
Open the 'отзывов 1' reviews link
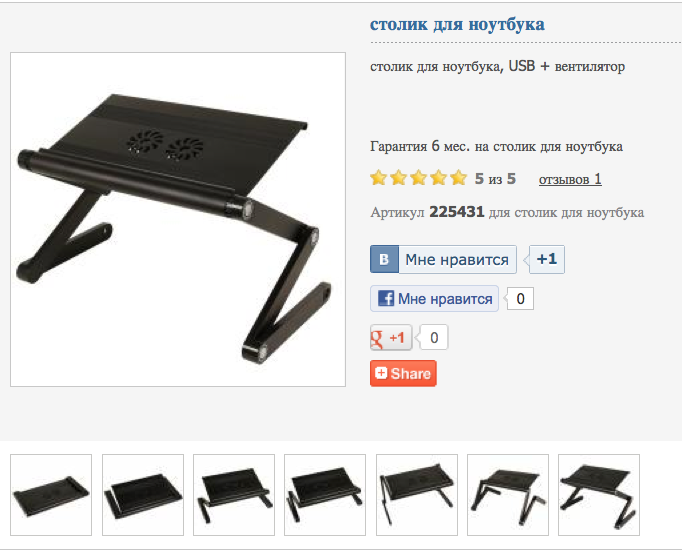pyautogui.click(x=570, y=179)
